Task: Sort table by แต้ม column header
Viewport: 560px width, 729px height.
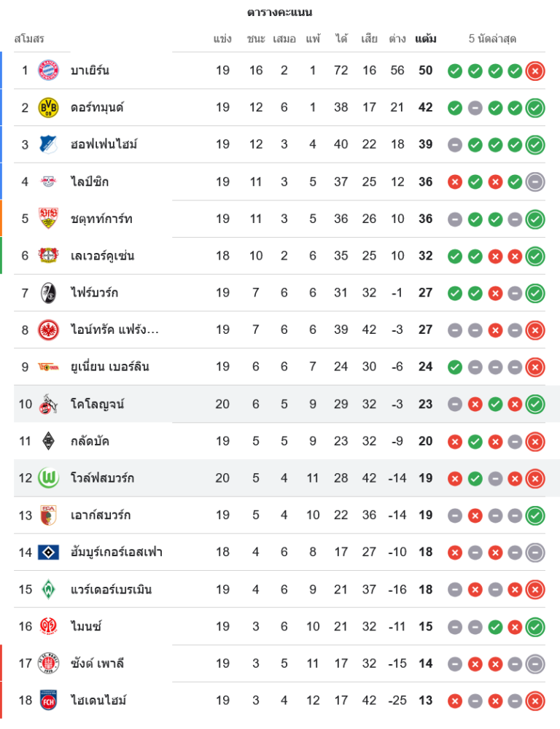Action: click(x=426, y=39)
